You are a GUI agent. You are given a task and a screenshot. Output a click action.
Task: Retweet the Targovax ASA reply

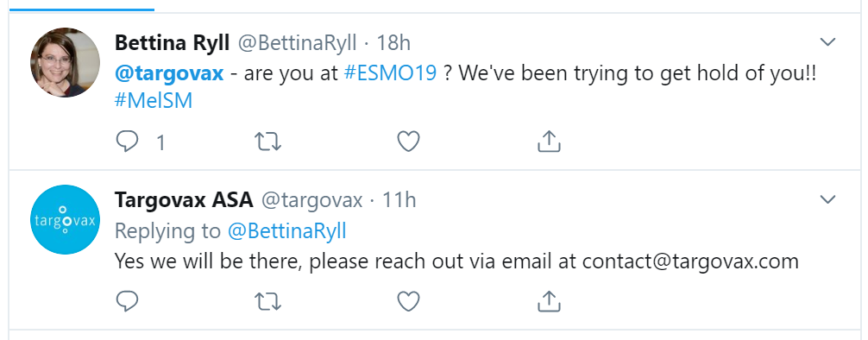pos(268,301)
